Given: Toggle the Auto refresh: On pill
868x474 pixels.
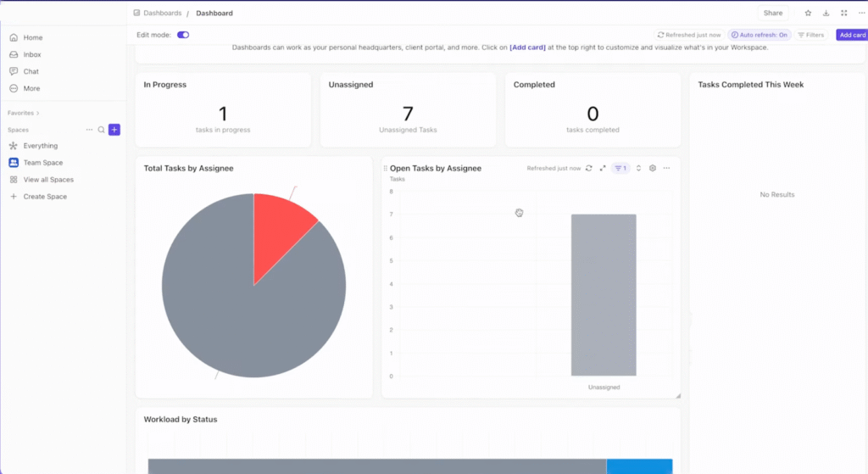Looking at the screenshot, I should pos(759,35).
